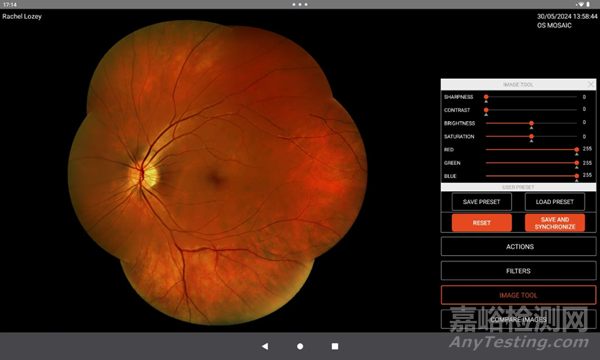Tap the Android recent apps button
This screenshot has height=360, width=600.
pos(335,346)
